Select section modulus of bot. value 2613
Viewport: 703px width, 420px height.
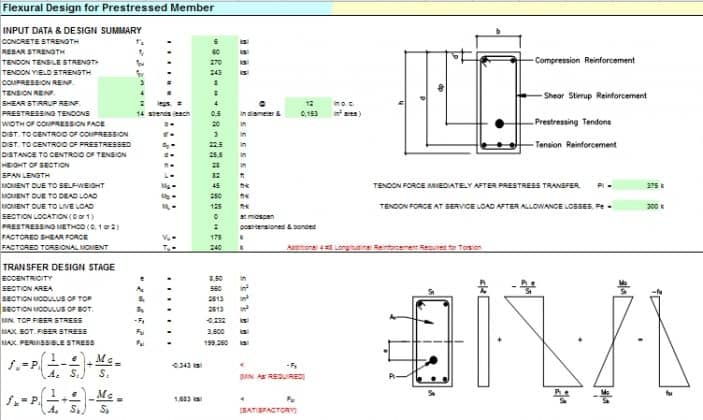coord(216,309)
